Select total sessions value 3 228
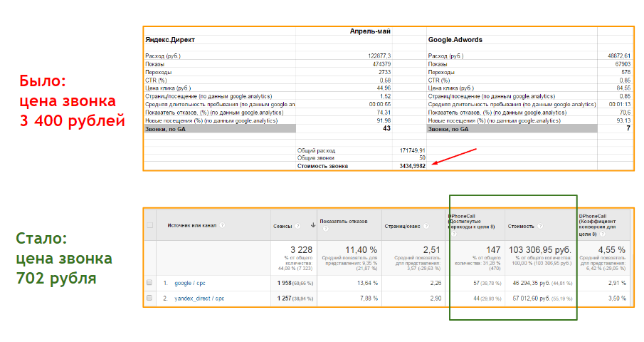 click(x=301, y=250)
